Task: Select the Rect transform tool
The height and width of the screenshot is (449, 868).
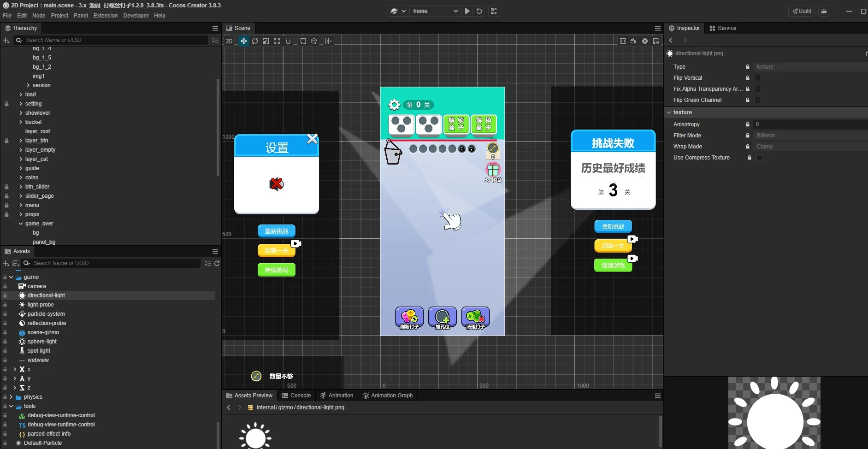Action: tap(277, 41)
